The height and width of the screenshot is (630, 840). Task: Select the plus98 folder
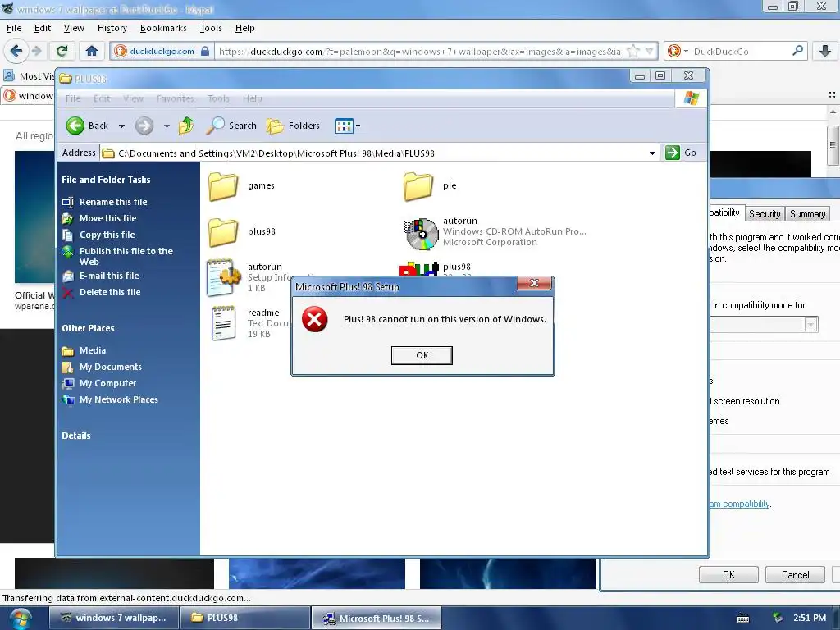pos(242,232)
